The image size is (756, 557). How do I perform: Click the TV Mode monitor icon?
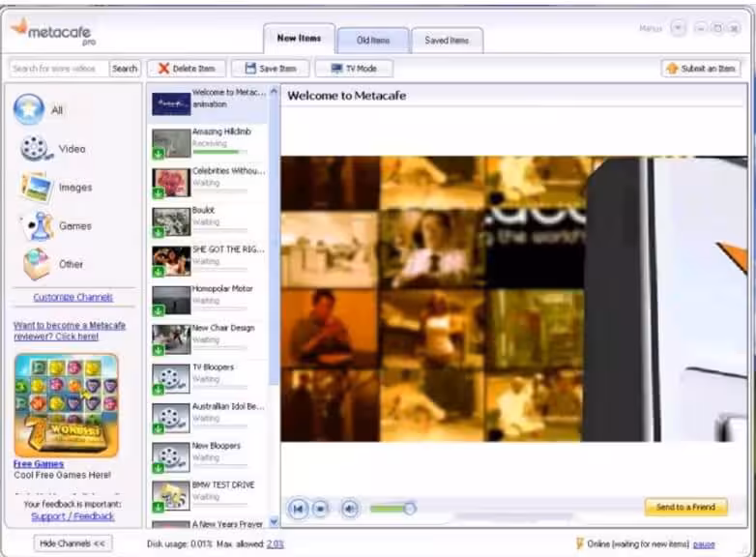pos(336,69)
